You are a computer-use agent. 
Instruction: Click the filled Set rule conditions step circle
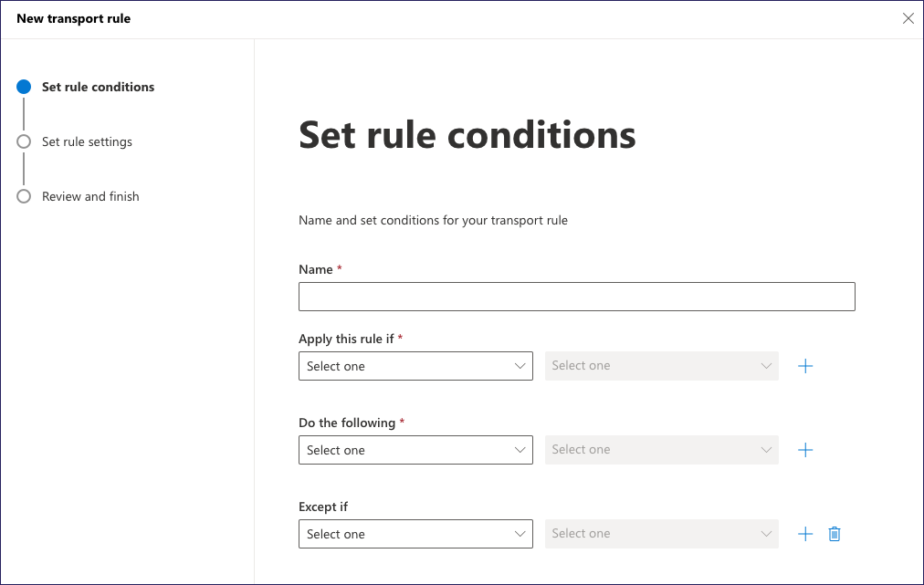coord(23,87)
